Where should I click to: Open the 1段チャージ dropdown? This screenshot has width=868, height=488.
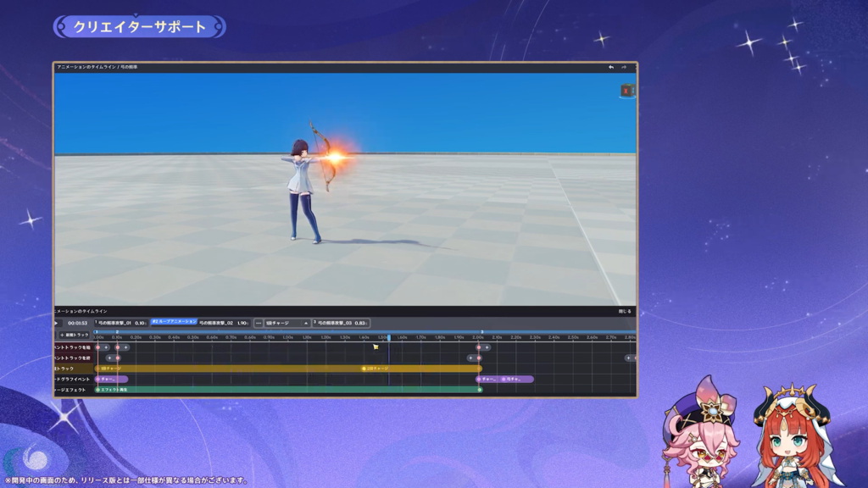[287, 323]
